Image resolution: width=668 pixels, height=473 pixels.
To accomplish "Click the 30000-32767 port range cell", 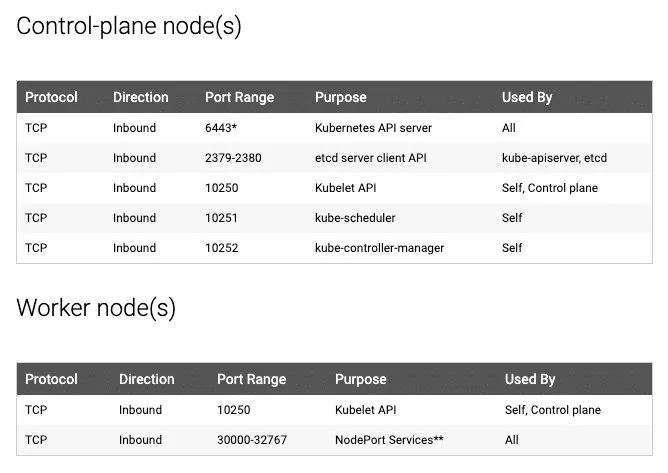I will 252,440.
